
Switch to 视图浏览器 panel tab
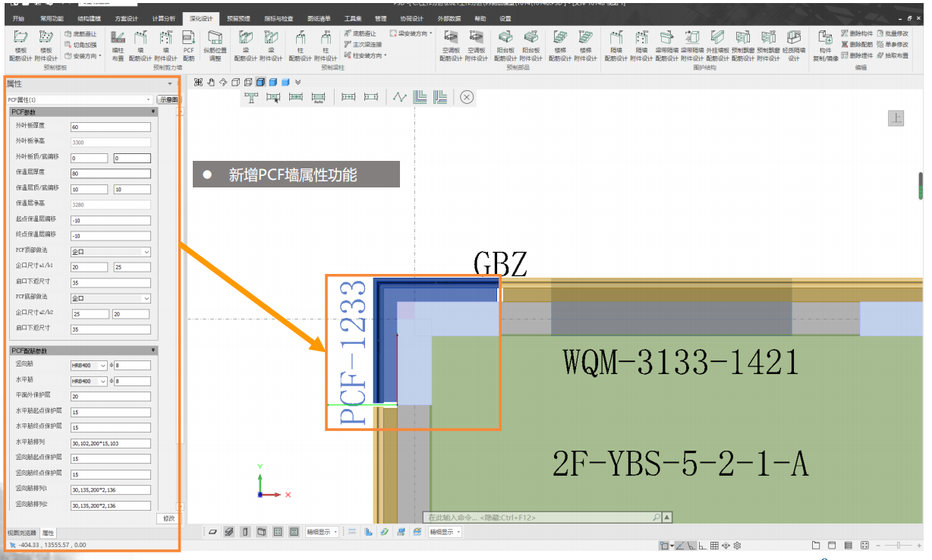(21, 533)
